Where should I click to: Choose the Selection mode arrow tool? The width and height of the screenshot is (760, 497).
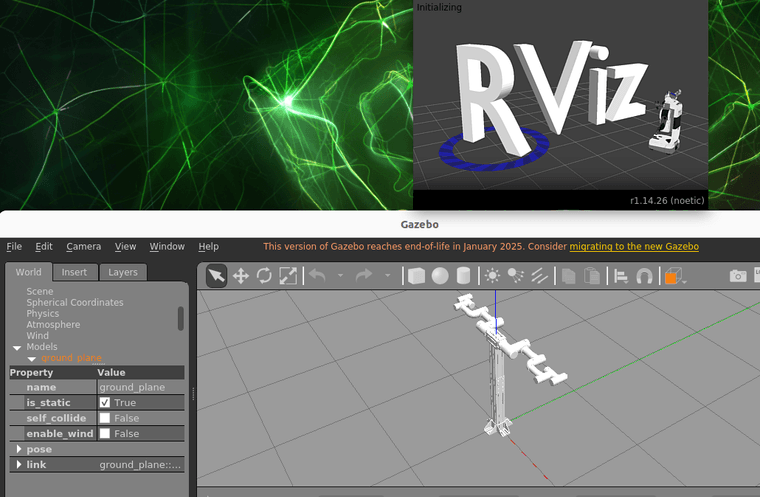click(217, 276)
